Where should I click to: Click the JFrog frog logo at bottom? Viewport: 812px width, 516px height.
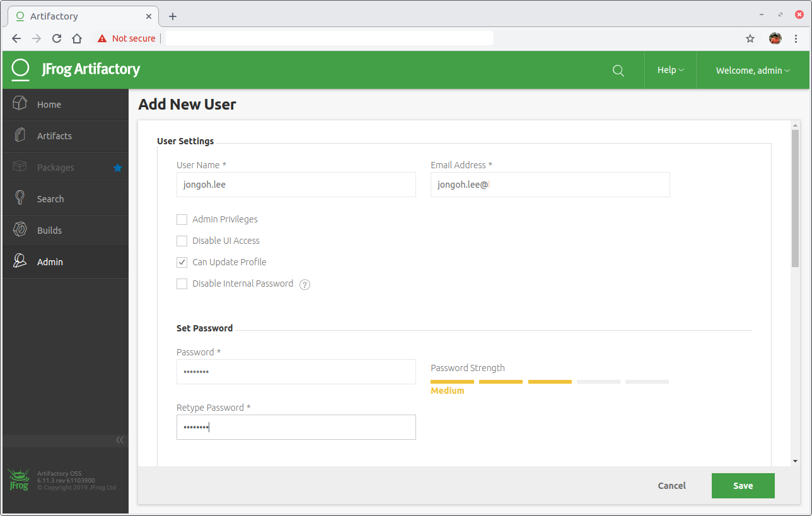pyautogui.click(x=19, y=480)
